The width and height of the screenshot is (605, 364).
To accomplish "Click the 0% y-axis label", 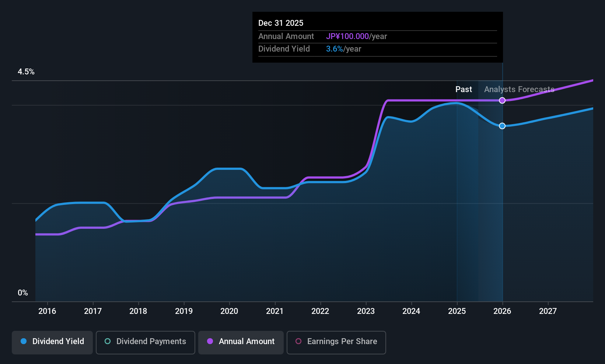I will pyautogui.click(x=23, y=293).
